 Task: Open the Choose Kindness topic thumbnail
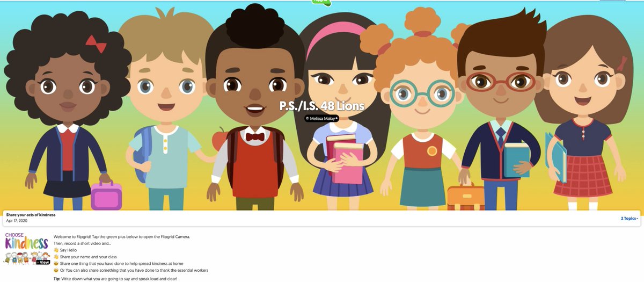[x=27, y=249]
